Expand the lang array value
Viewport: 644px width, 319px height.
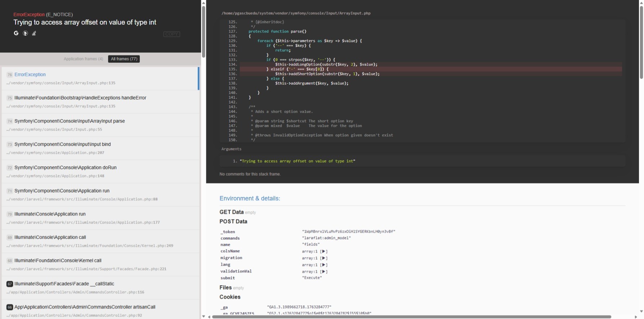pyautogui.click(x=324, y=265)
